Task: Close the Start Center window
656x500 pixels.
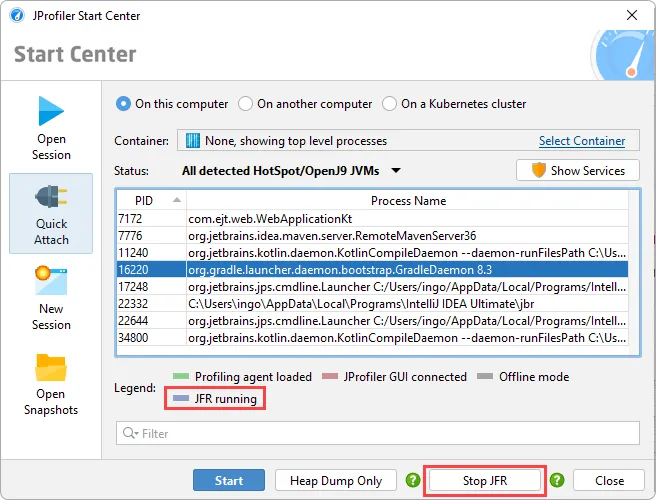Action: 632,15
